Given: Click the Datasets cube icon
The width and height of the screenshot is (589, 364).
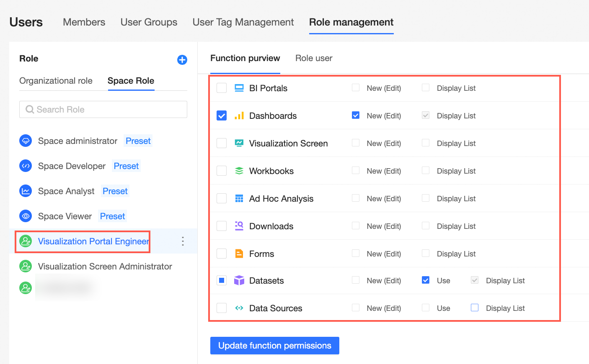Looking at the screenshot, I should pyautogui.click(x=239, y=281).
